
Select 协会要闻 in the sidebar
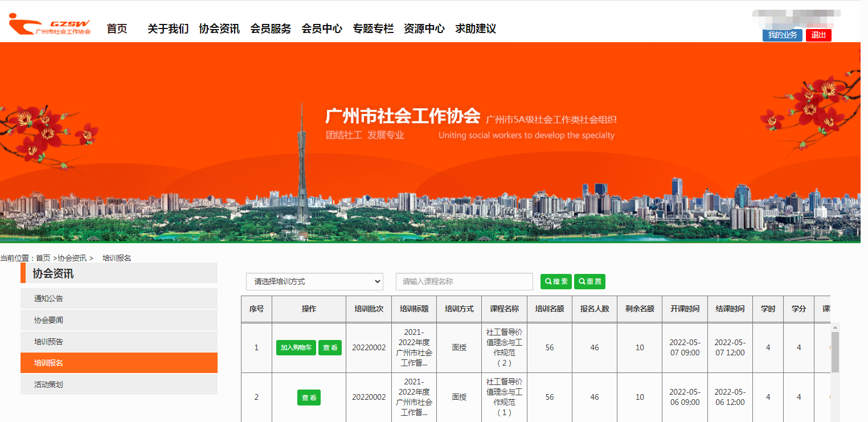(x=119, y=320)
